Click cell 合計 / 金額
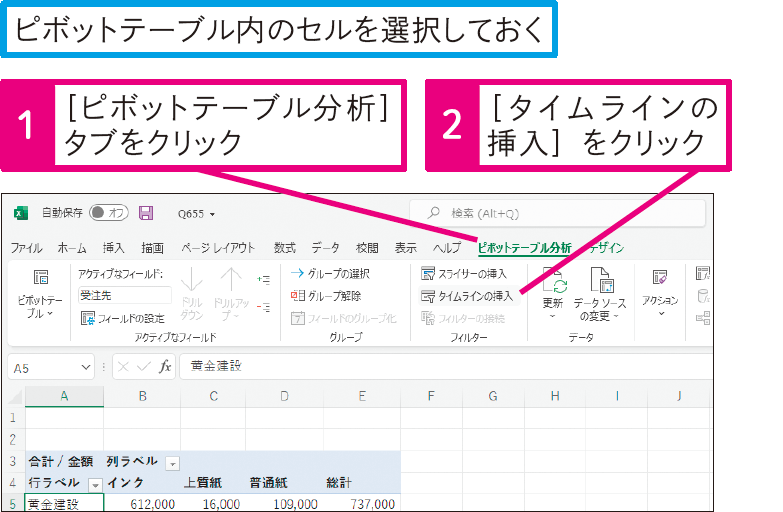This screenshot has height=512, width=783. [64, 462]
